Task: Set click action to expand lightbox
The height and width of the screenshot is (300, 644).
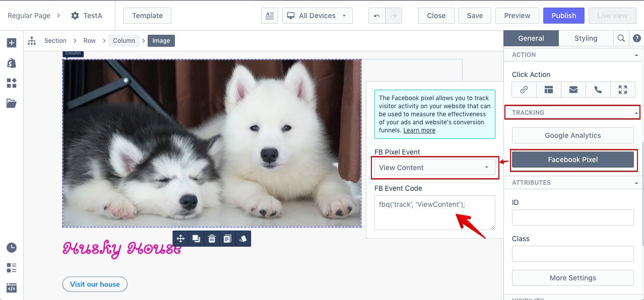Action: coord(623,90)
